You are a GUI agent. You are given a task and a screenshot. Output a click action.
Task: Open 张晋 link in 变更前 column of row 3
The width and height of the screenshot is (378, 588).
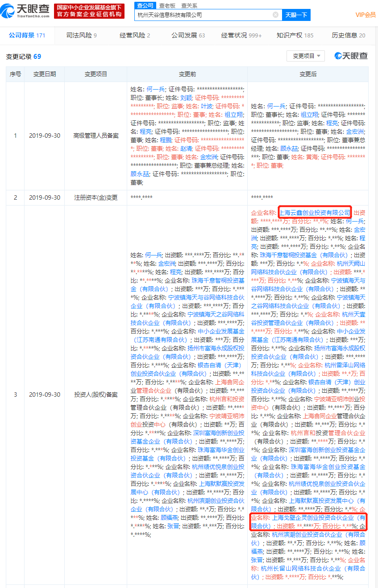pos(173,526)
